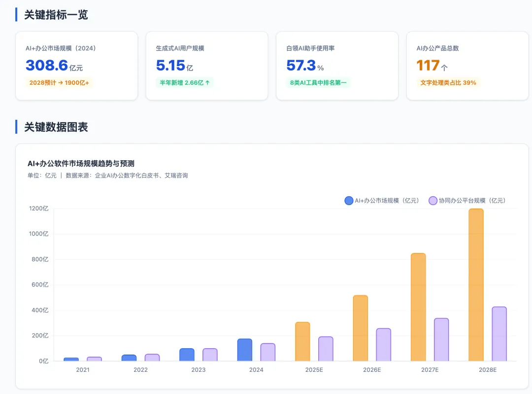The width and height of the screenshot is (532, 394).
Task: Click the 半年新增 2.66亿 badge
Action: coord(185,82)
